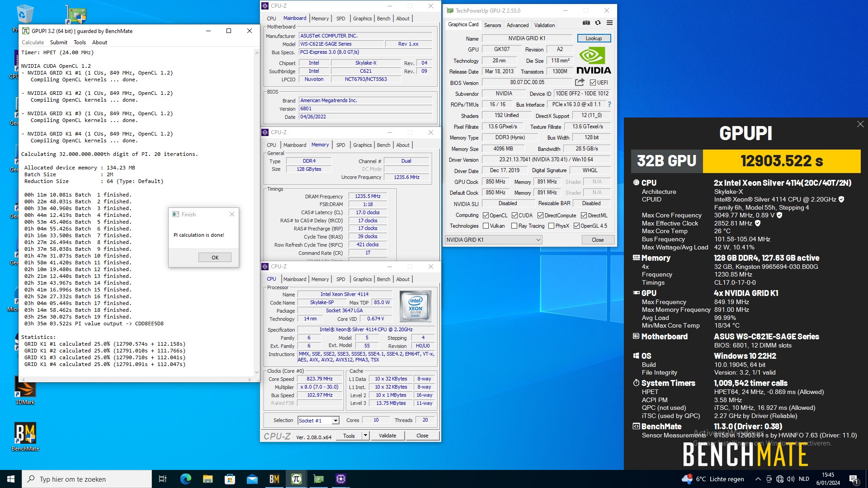Toggle the UEFI checkbox in GPU-Z
The width and height of the screenshot is (868, 488).
coord(593,83)
